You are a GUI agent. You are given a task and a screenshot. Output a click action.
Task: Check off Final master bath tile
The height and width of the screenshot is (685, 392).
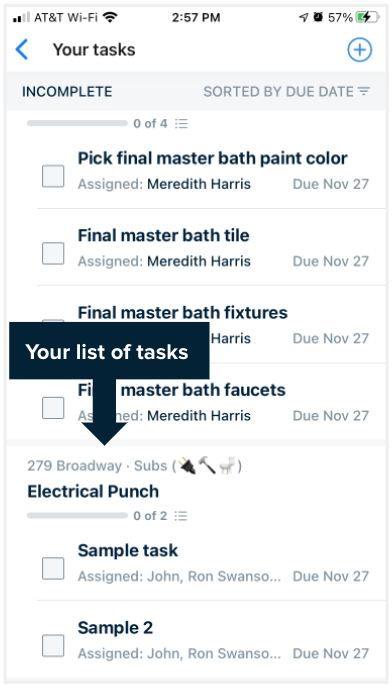coord(53,253)
